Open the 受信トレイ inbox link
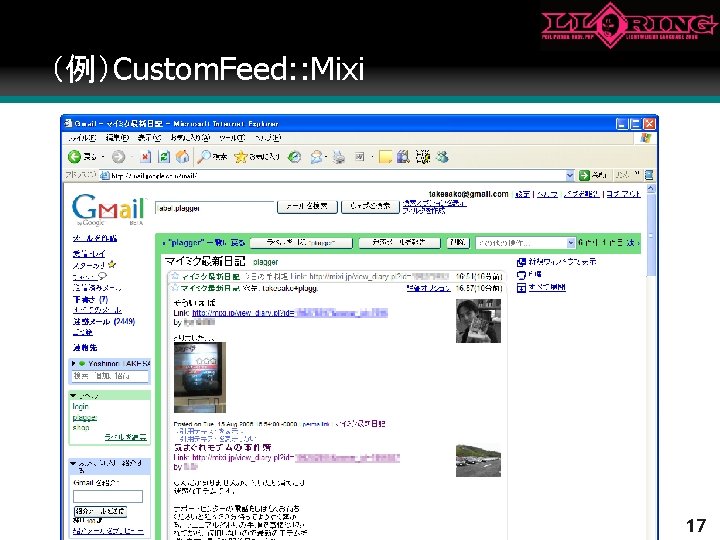Viewport: 720px width, 540px height. [89, 253]
